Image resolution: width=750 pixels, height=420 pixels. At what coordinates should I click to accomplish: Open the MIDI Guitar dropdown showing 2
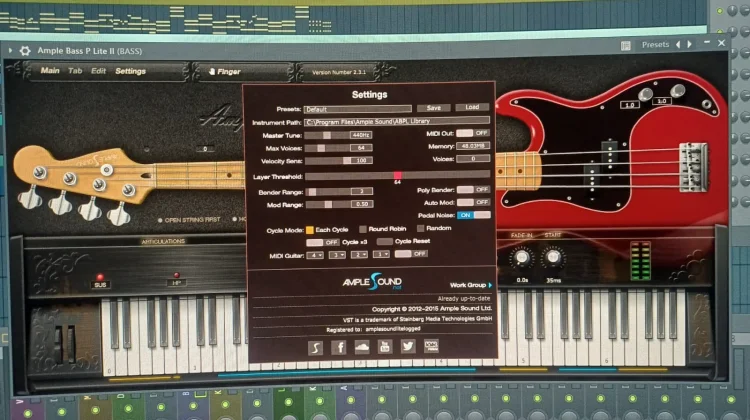359,254
